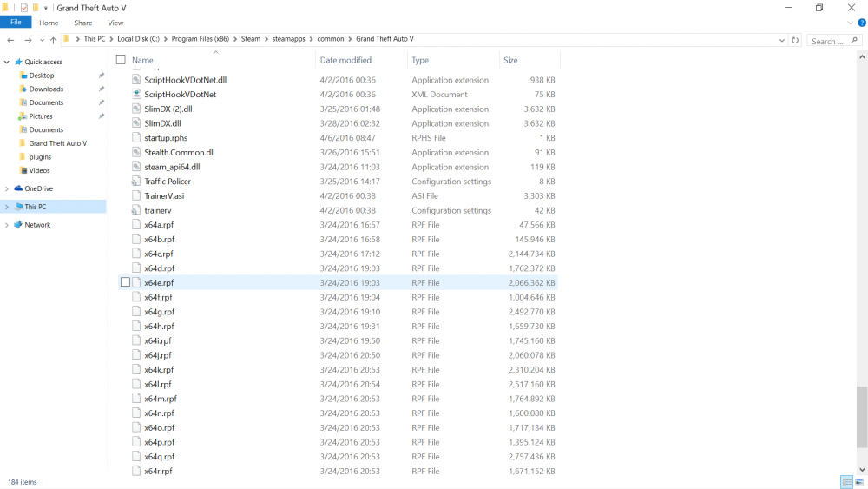This screenshot has width=868, height=489.
Task: Select the SlimDX (2).dll file
Action: coord(168,109)
